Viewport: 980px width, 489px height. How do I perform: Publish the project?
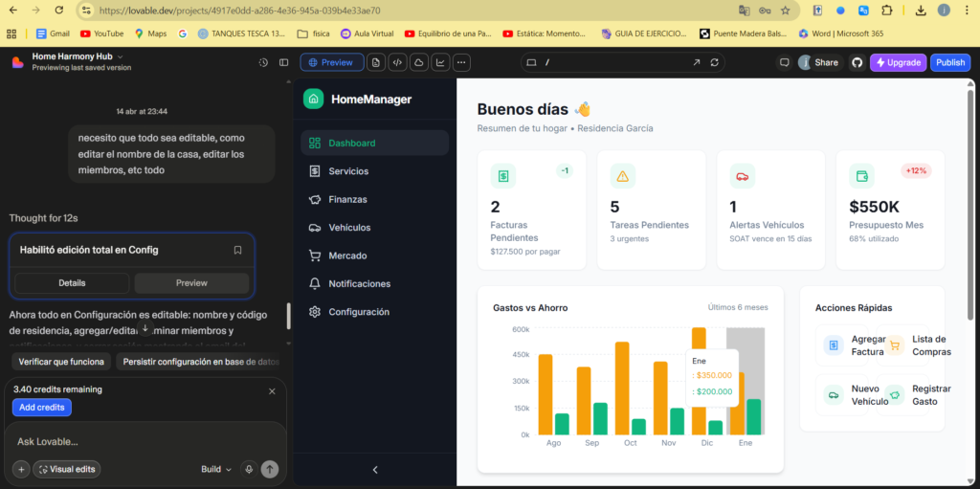pyautogui.click(x=950, y=62)
